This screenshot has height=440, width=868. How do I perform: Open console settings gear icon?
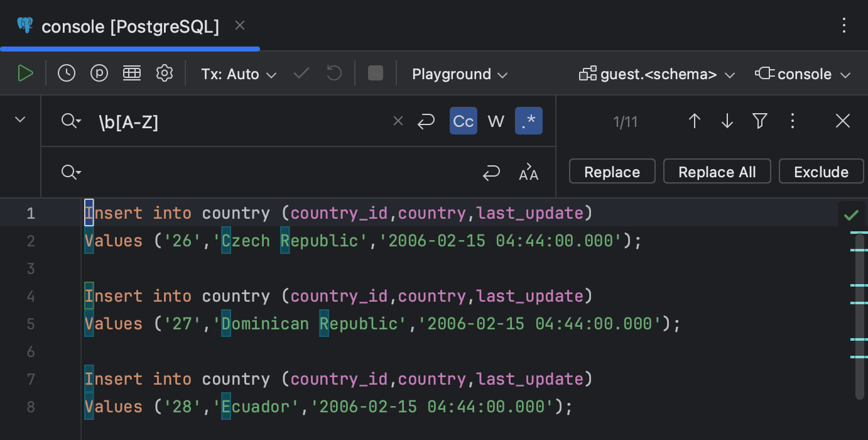tap(165, 74)
